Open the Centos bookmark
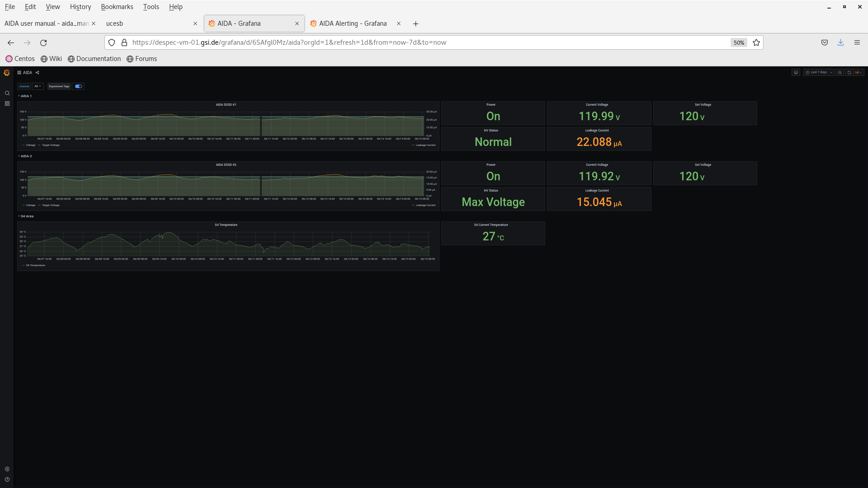868x488 pixels. click(x=20, y=59)
